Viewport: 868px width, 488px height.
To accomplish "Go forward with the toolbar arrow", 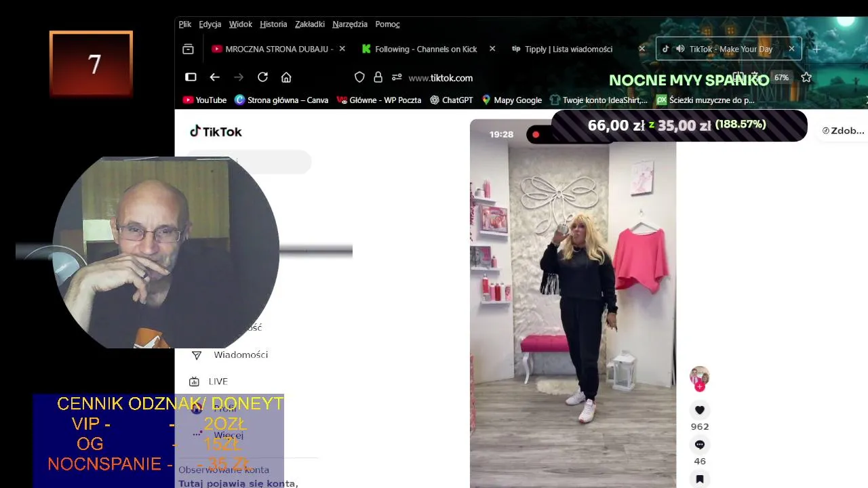I will pos(239,77).
